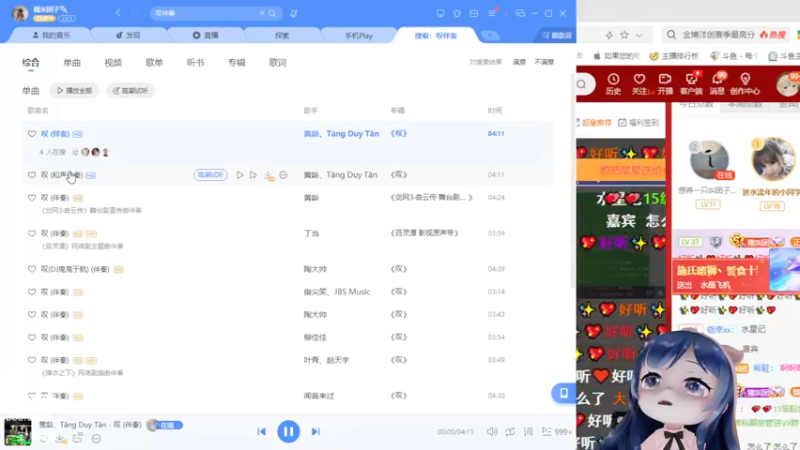Viewport: 800px width, 450px height.
Task: Open the 发现 tab
Action: 128,35
